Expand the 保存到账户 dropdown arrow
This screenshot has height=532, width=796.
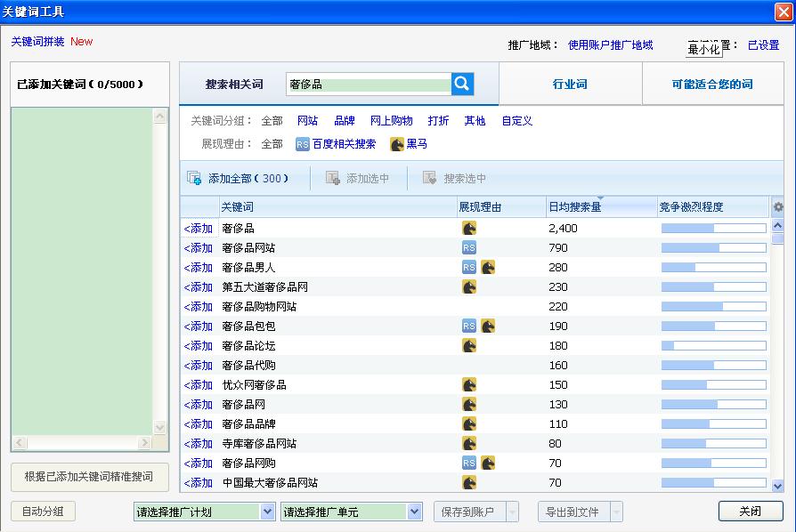pos(512,512)
